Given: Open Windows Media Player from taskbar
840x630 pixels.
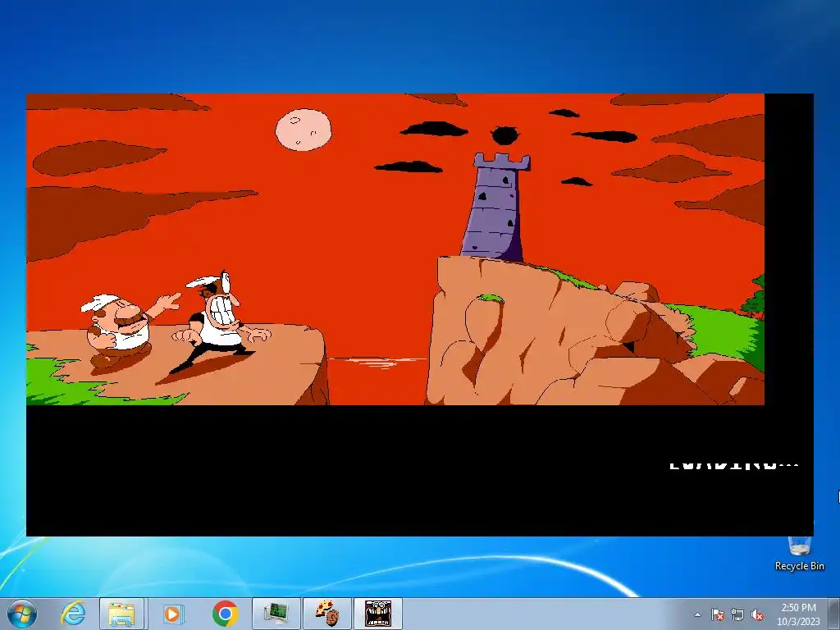Looking at the screenshot, I should [x=172, y=614].
